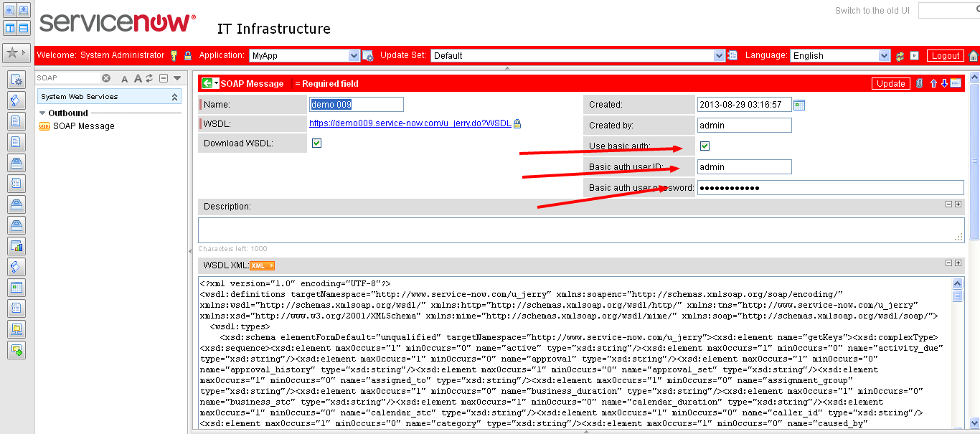
Task: Open the application picker icon next to MyApp
Action: [x=368, y=55]
